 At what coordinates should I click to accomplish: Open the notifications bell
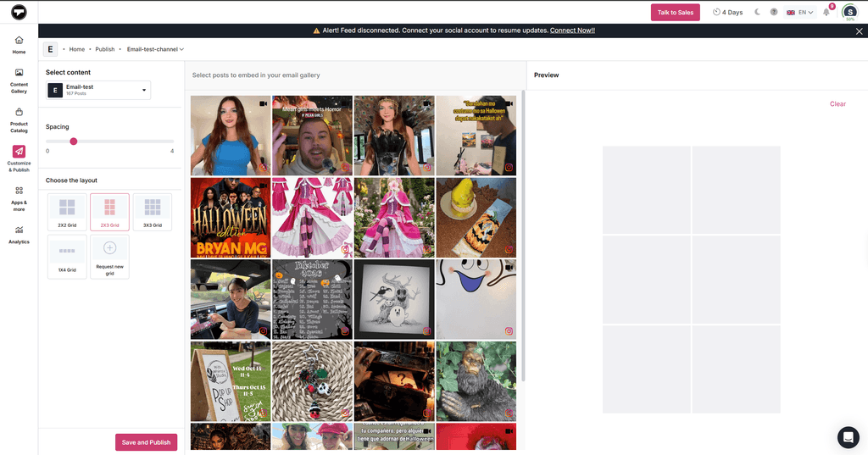tap(826, 12)
